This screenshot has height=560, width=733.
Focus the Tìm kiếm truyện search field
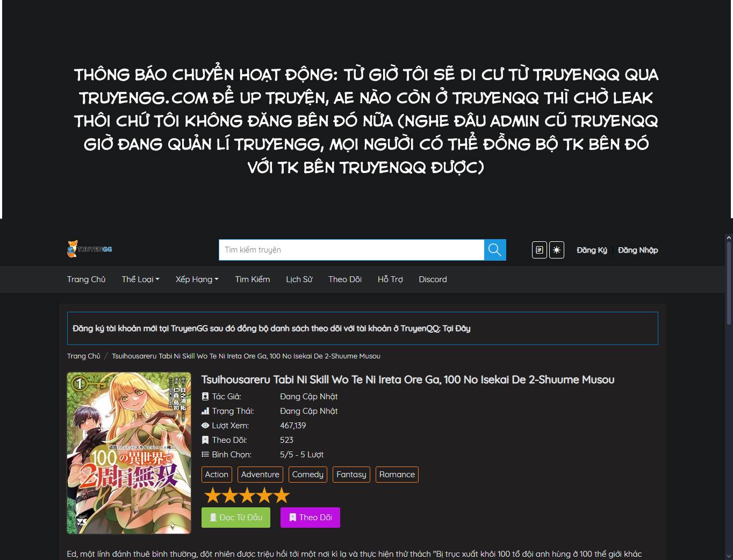pyautogui.click(x=351, y=250)
